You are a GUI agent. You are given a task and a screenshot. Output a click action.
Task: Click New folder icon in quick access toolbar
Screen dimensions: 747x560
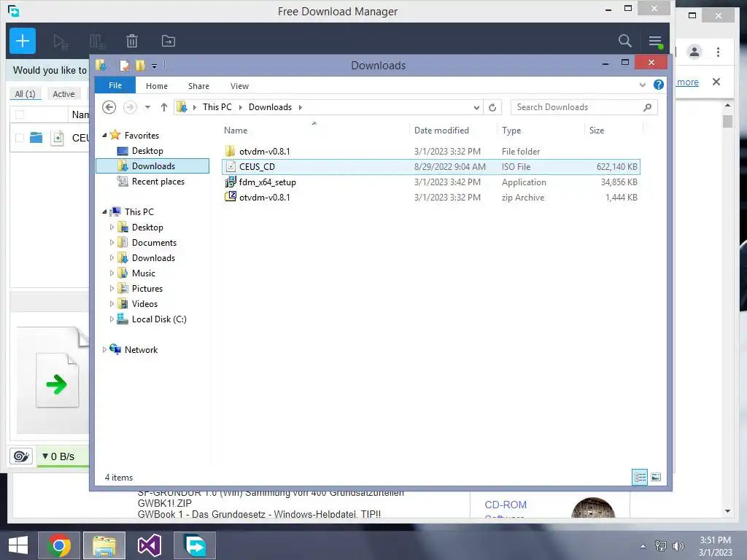click(140, 65)
